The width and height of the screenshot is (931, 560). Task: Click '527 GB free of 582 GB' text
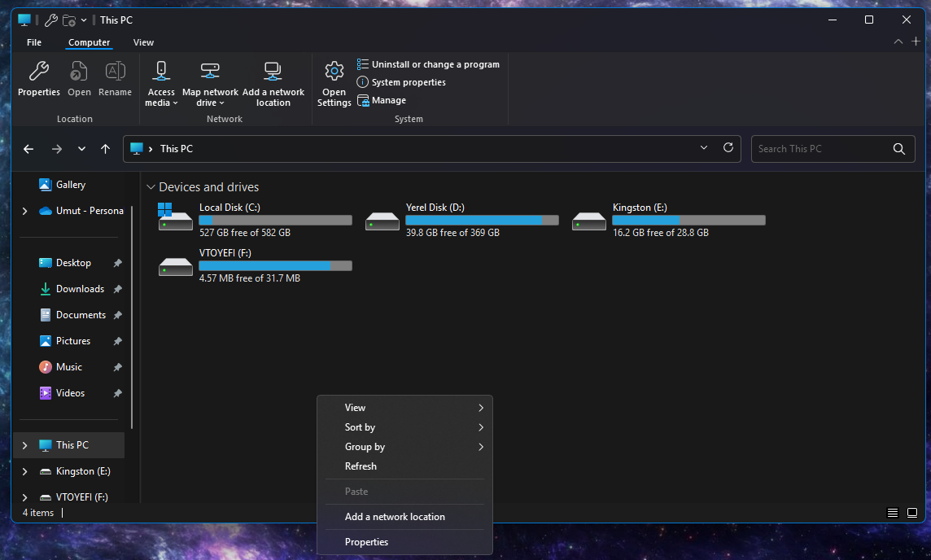click(245, 233)
